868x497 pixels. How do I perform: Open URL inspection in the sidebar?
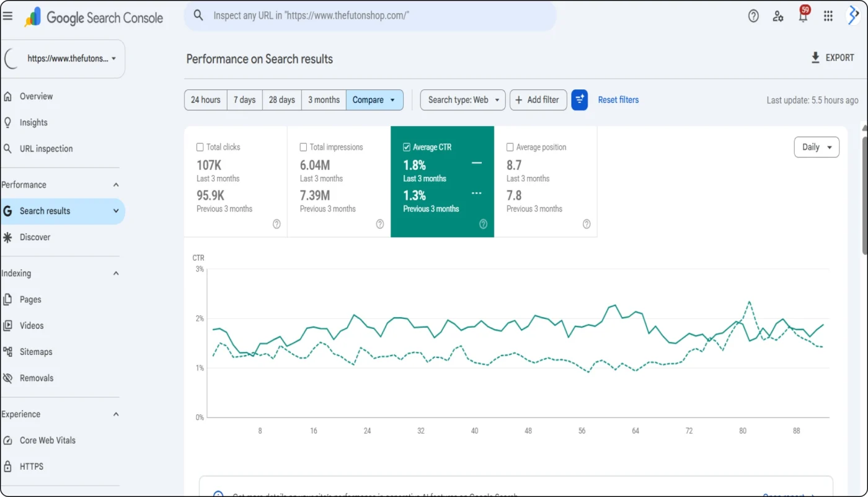click(46, 148)
